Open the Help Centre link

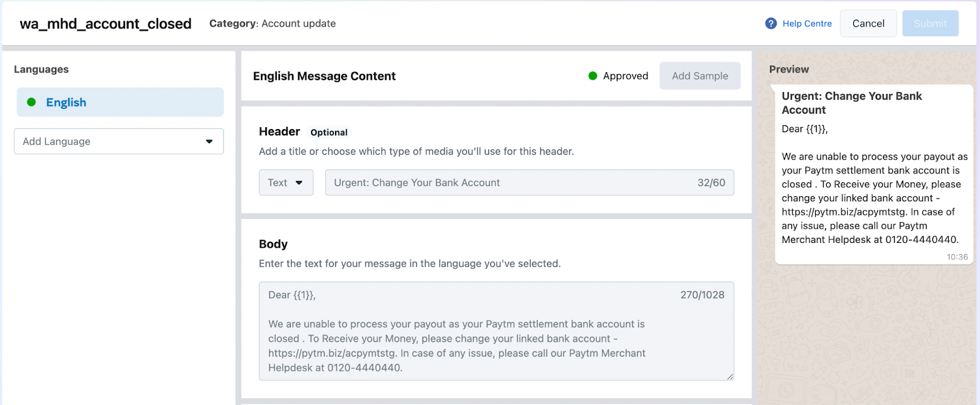[x=807, y=23]
